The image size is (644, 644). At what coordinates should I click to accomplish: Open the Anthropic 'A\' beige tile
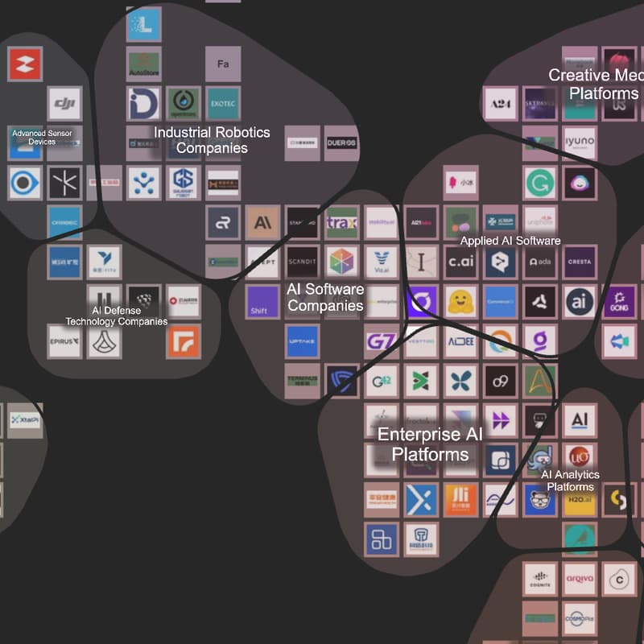click(x=263, y=222)
